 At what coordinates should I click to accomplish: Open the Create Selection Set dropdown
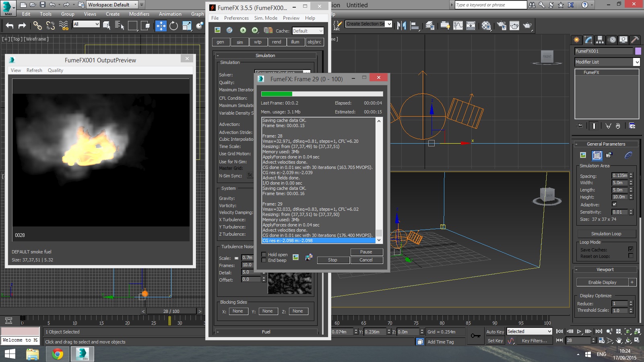tap(369, 24)
